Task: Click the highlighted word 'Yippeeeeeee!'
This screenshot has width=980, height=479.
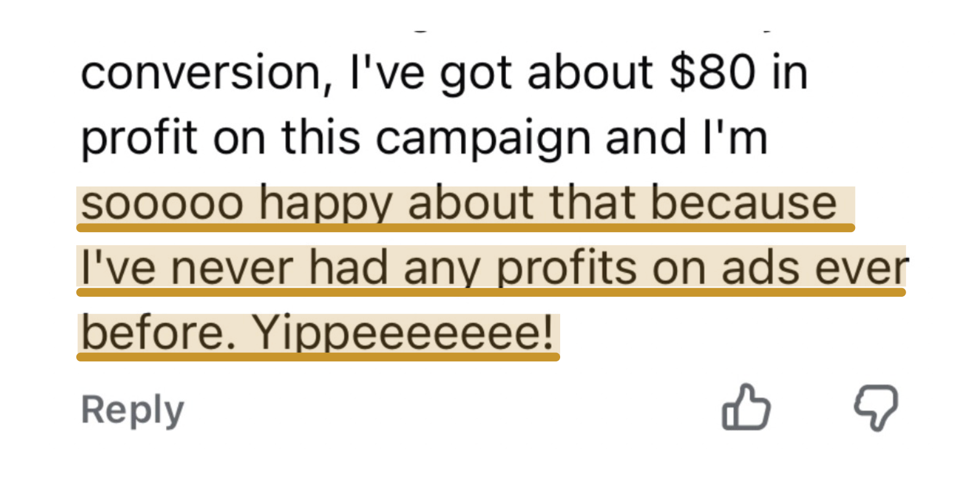Action: pyautogui.click(x=404, y=334)
